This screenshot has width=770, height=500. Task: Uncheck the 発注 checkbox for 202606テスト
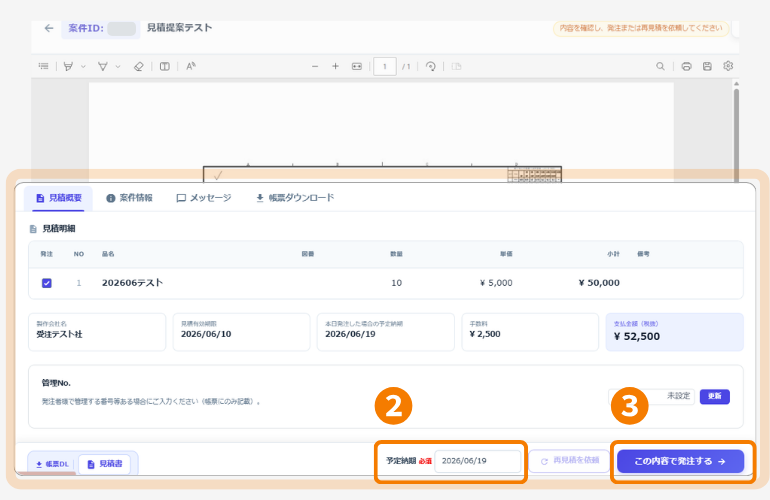47,283
